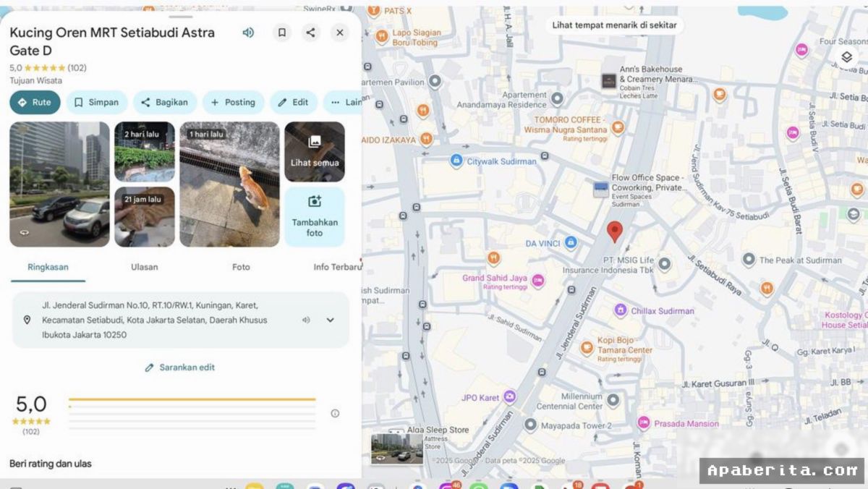The image size is (868, 489).
Task: Select Grand Sahid Jaya hotel marker
Action: (538, 280)
